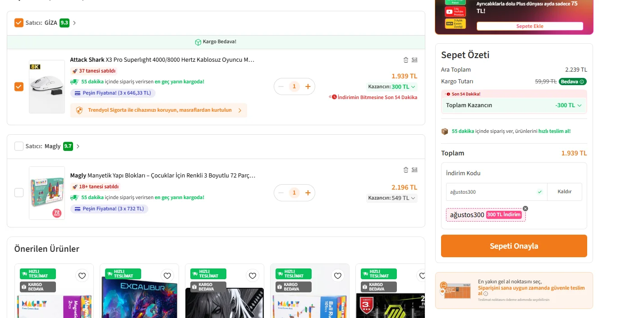Image resolution: width=644 pixels, height=318 pixels.
Task: Open the Trendyol Sigorta insurance banner
Action: (x=159, y=110)
